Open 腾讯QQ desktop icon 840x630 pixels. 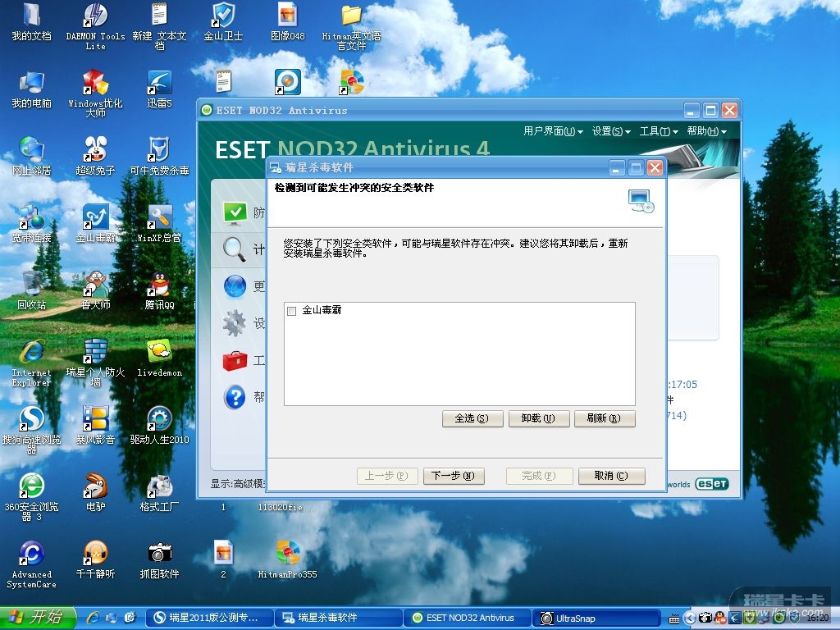pyautogui.click(x=160, y=290)
